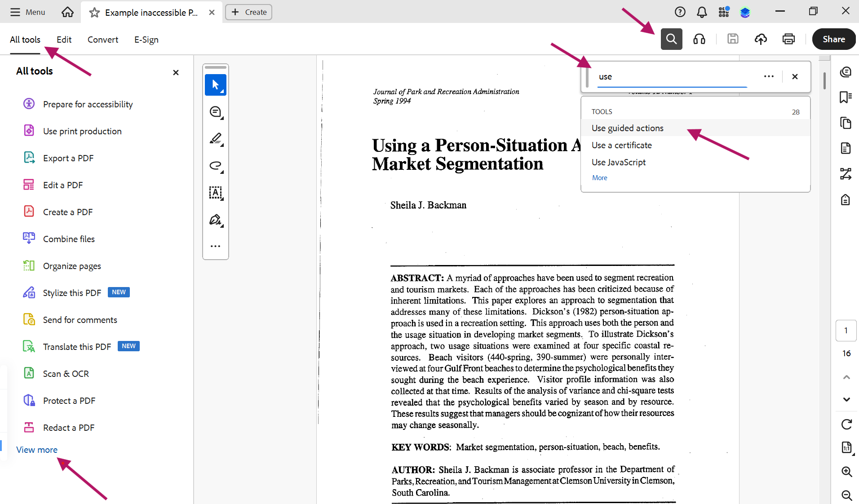Select the arrow Select tool in quick toolbar
This screenshot has height=504, width=859.
point(216,85)
